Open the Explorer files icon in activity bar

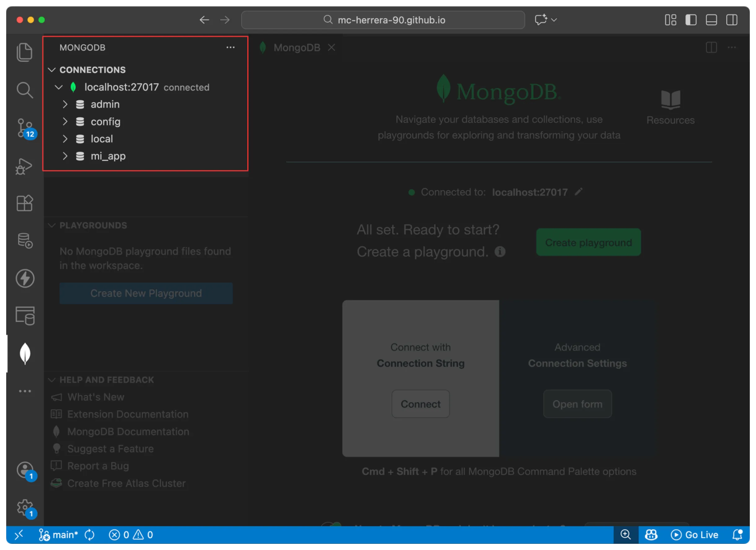pyautogui.click(x=24, y=52)
